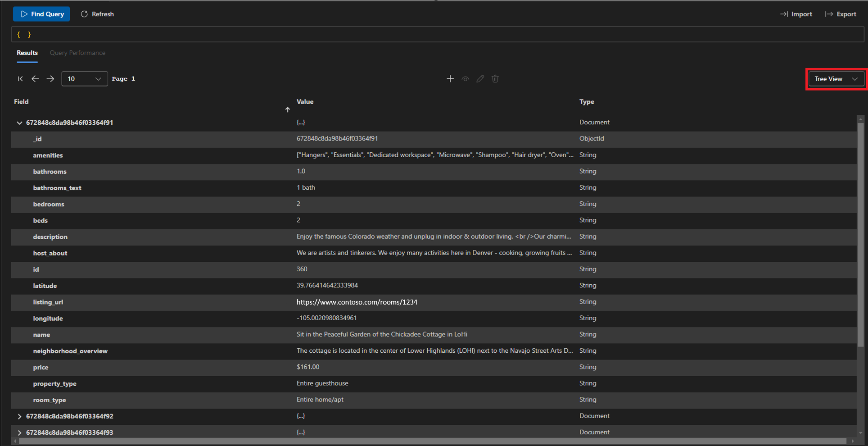The image size is (868, 446).
Task: Go to previous page arrow
Action: [x=35, y=79]
